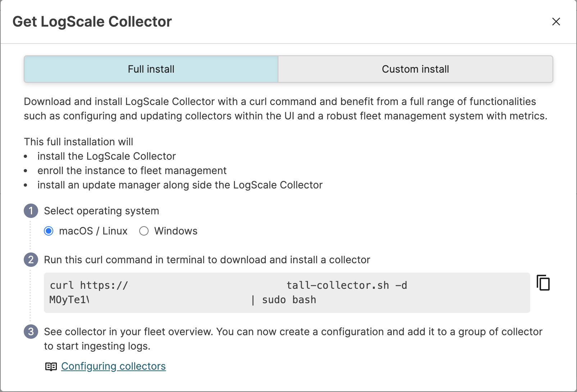The height and width of the screenshot is (392, 577).
Task: Switch to the Custom install tab
Action: [x=415, y=69]
